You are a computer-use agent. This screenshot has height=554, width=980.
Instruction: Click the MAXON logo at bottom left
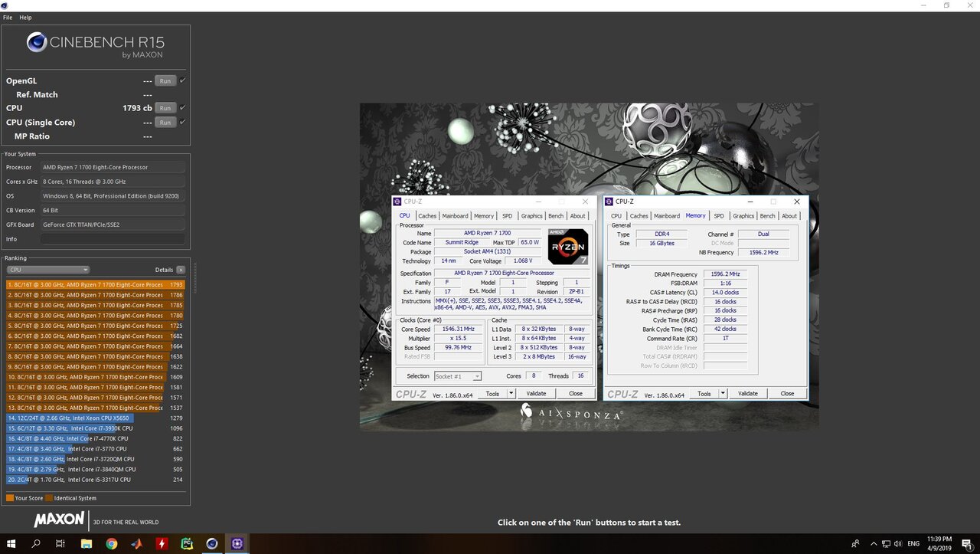pos(59,520)
